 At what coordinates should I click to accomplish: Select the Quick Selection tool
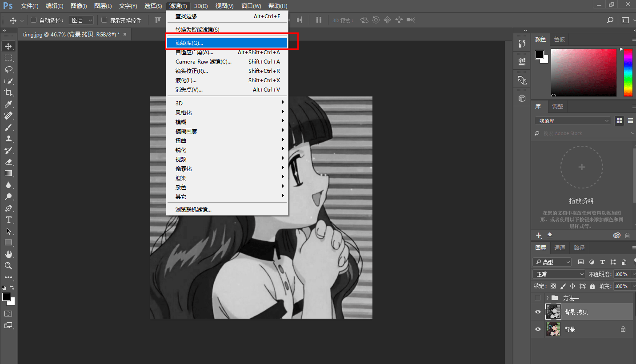click(8, 81)
